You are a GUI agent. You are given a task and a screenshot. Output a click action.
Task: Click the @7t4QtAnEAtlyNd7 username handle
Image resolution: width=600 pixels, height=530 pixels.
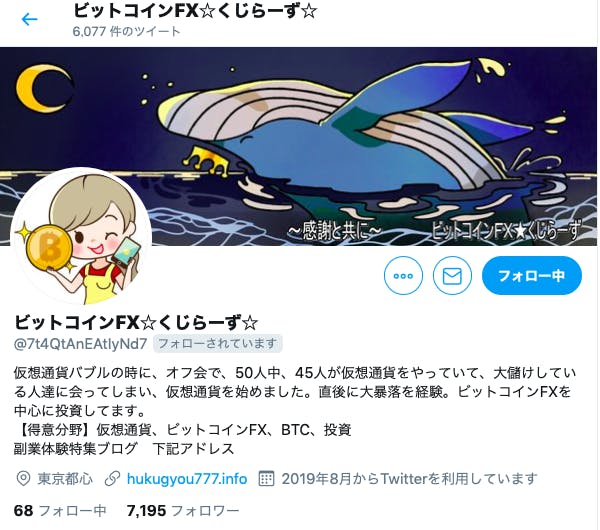(x=80, y=344)
